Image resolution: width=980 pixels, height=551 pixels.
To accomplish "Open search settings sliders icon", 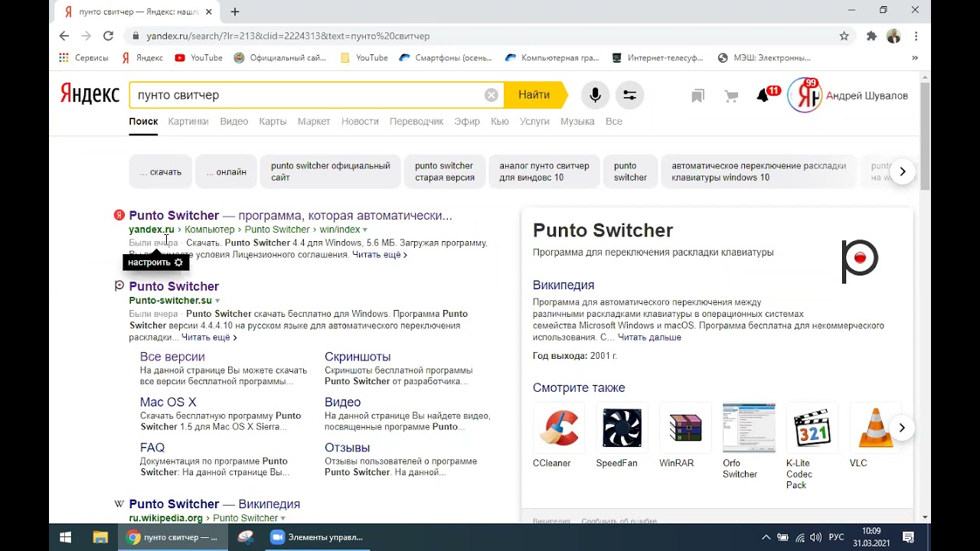I will point(629,95).
